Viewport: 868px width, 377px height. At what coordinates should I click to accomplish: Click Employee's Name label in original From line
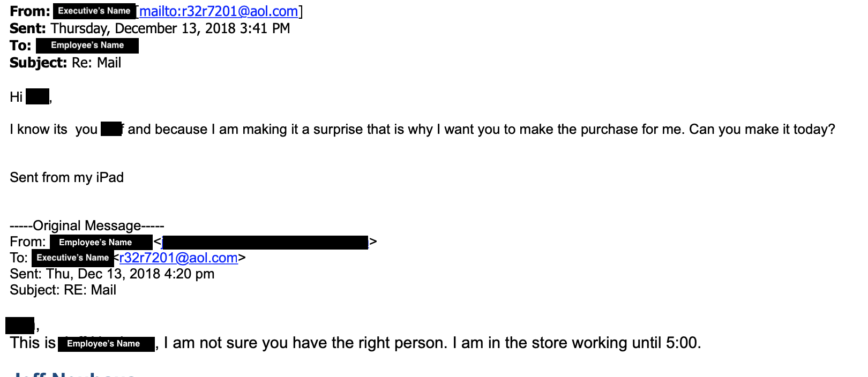pos(101,242)
